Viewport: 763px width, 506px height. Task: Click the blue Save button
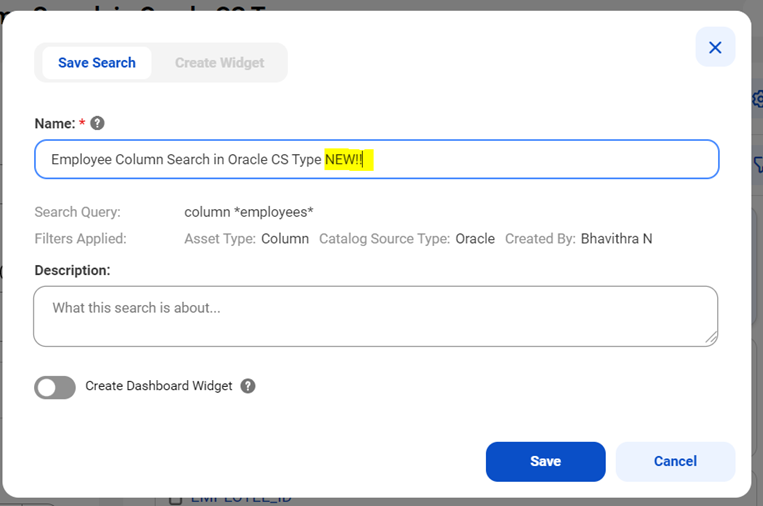pyautogui.click(x=545, y=461)
